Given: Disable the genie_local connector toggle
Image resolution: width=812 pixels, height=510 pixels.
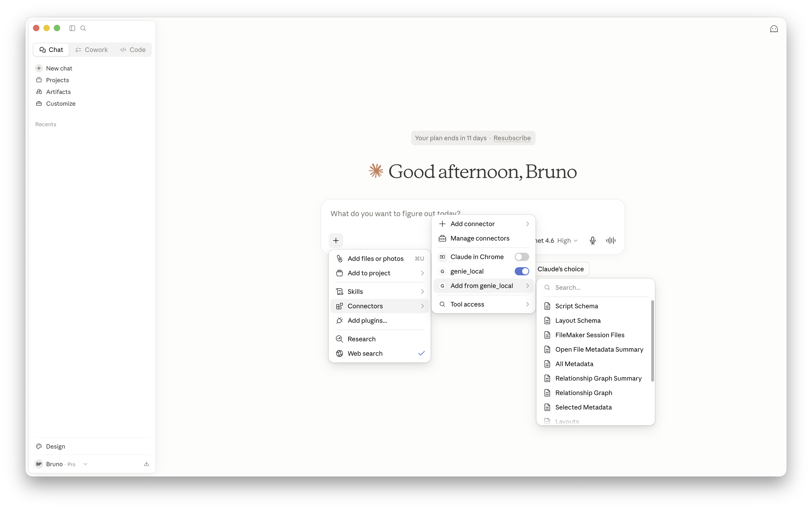Looking at the screenshot, I should coord(522,271).
